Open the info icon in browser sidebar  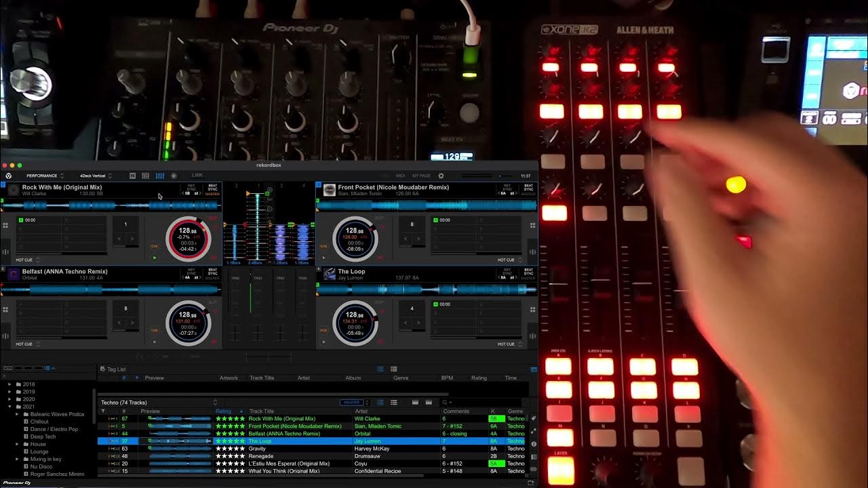click(533, 444)
